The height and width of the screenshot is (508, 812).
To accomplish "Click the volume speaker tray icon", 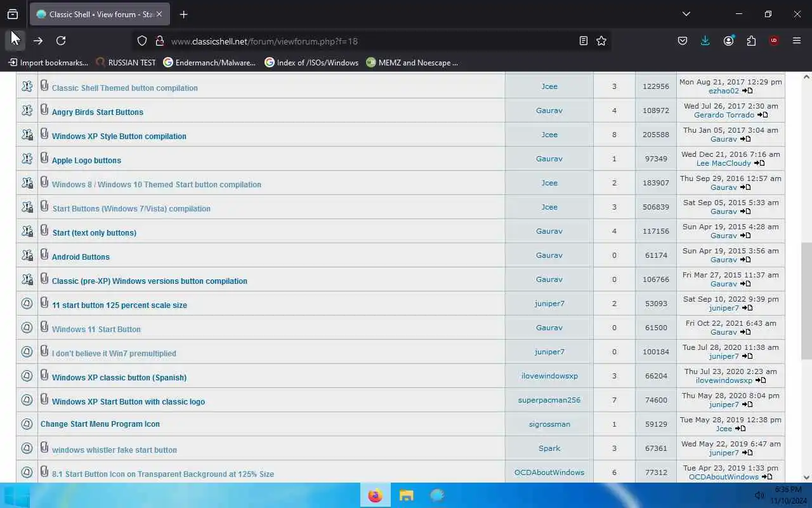I will (x=759, y=495).
